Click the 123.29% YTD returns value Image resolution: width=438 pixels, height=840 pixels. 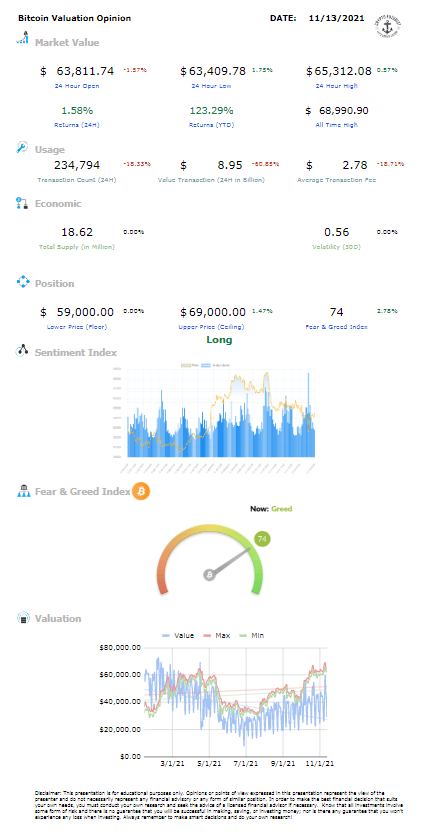(212, 110)
